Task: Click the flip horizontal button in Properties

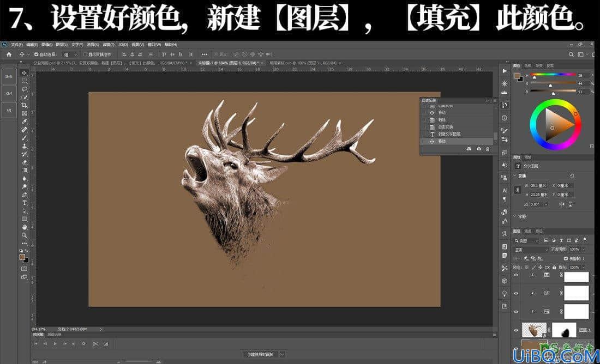Action: 562,204
